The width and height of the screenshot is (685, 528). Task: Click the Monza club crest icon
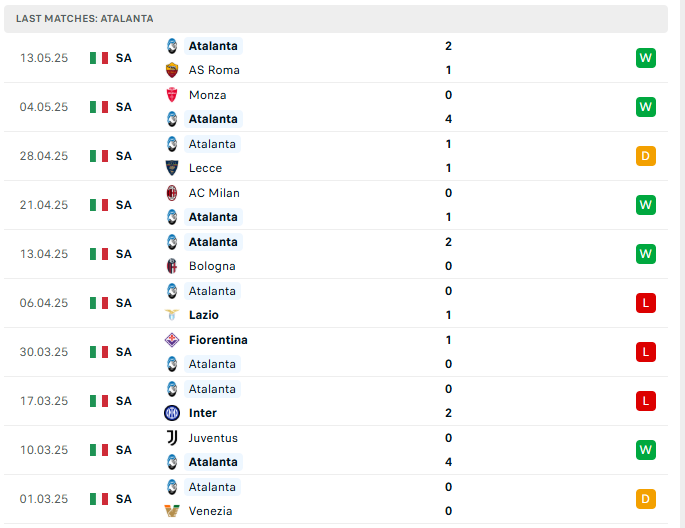coord(172,95)
